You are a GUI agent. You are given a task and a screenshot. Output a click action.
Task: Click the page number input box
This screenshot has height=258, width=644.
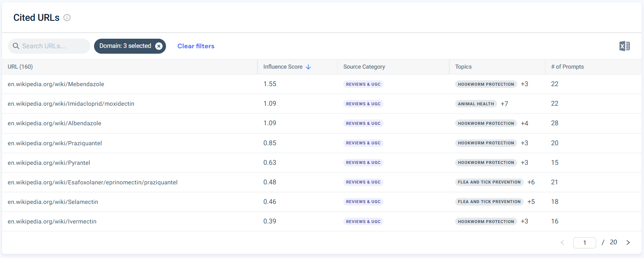click(585, 243)
